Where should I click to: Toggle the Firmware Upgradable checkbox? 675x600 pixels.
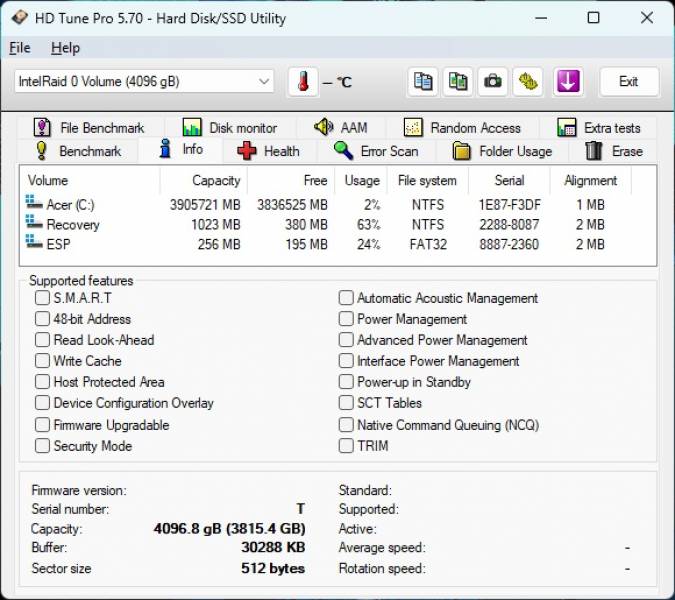(x=42, y=424)
